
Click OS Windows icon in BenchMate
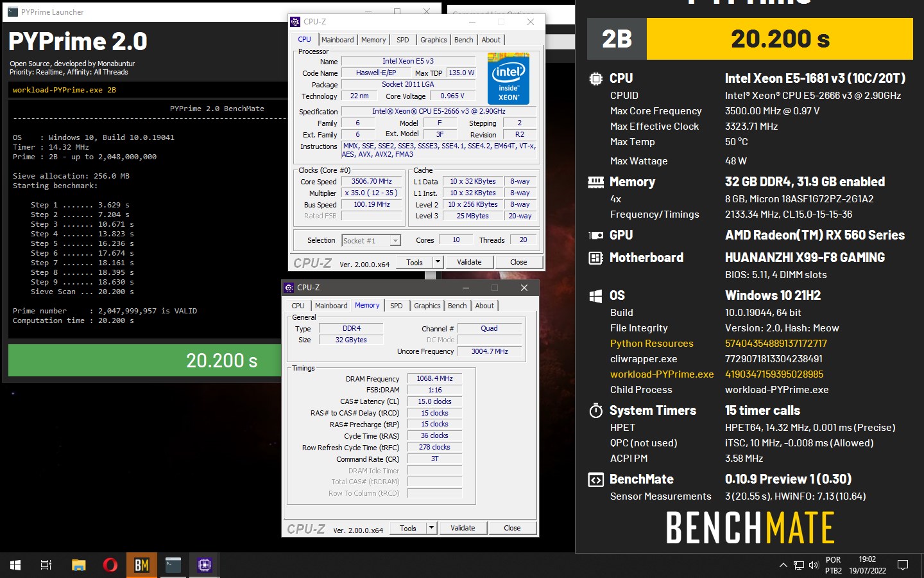[595, 296]
